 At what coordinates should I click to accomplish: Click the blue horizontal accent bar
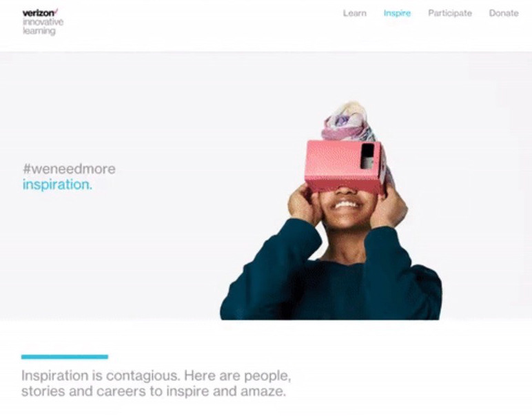[x=65, y=357]
